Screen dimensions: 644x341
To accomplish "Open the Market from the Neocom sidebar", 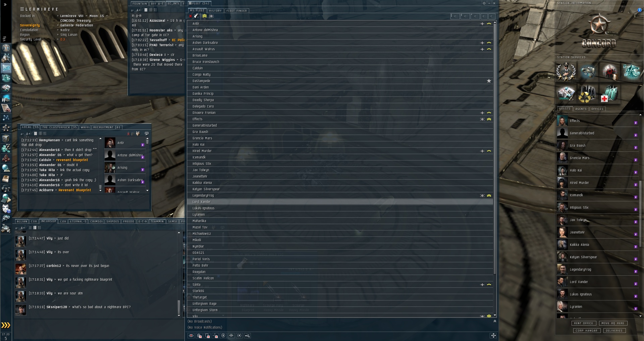I will 6,88.
